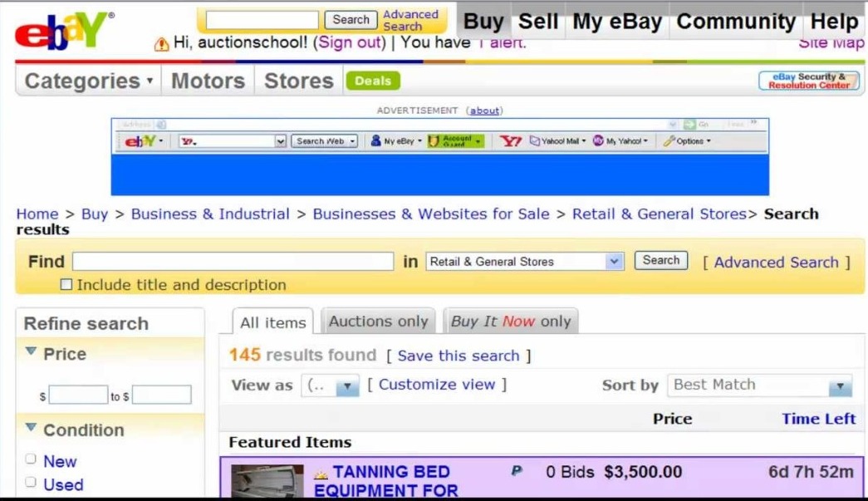Image resolution: width=868 pixels, height=501 pixels.
Task: Click the green Deals badge
Action: [x=373, y=81]
